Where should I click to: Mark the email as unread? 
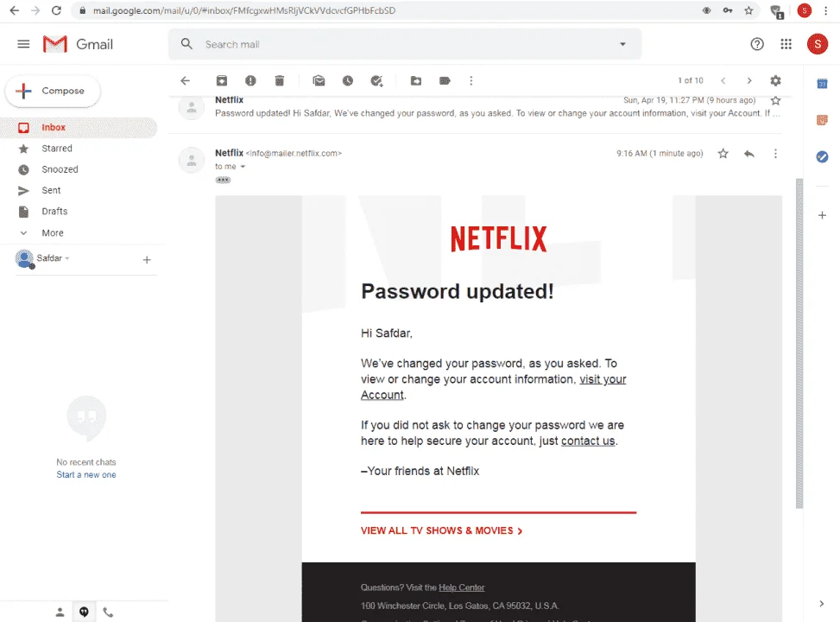319,81
